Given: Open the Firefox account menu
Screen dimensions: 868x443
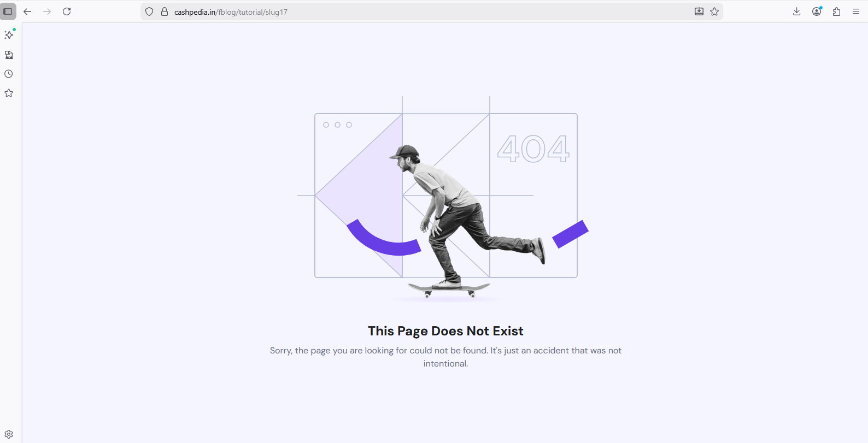Looking at the screenshot, I should tap(817, 11).
